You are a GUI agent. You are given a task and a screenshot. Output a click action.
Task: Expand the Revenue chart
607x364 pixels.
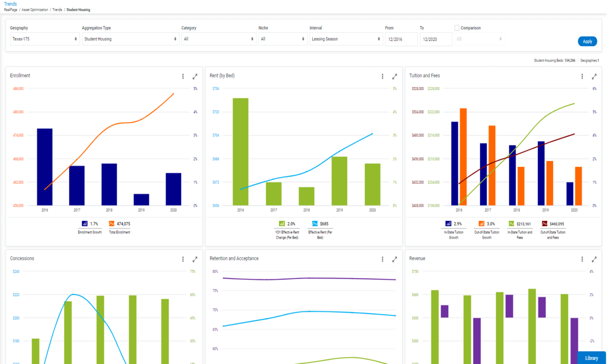[x=594, y=259]
